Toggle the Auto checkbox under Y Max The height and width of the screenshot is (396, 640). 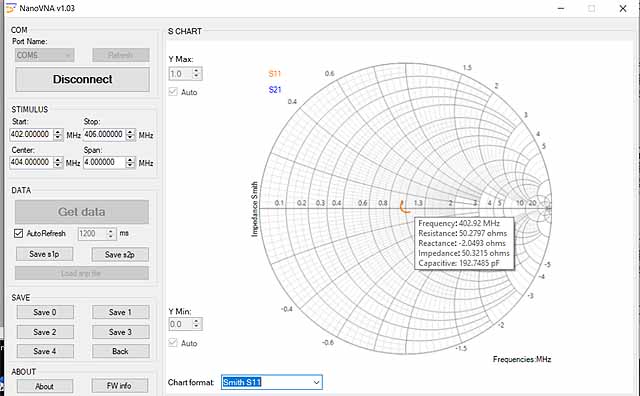173,92
